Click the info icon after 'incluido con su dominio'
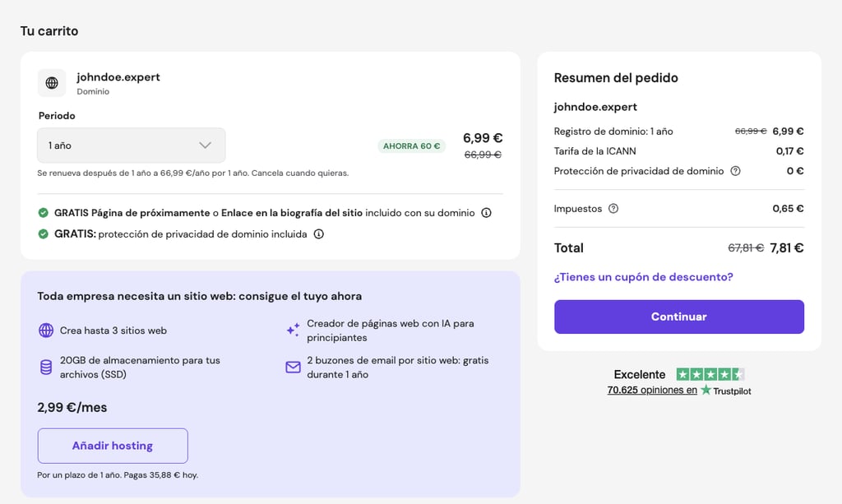 [486, 213]
